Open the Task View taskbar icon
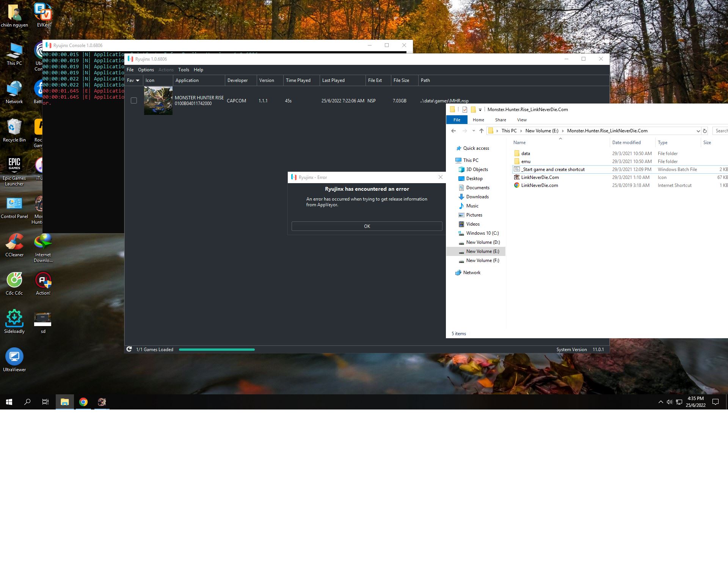Screen dimensions: 728x568 (45, 402)
